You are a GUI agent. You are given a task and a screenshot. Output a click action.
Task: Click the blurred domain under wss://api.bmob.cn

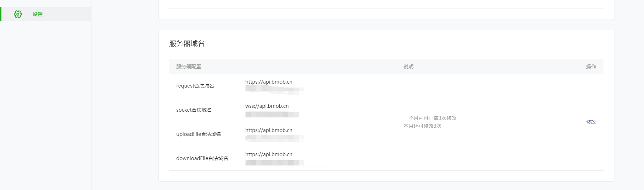tap(272, 115)
